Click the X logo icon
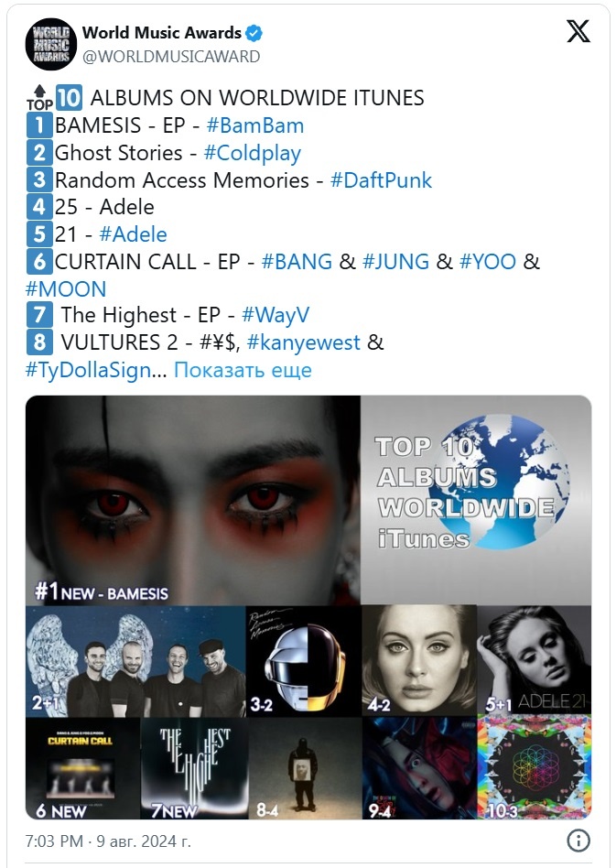Viewport: 616px width, 868px height. [x=578, y=31]
